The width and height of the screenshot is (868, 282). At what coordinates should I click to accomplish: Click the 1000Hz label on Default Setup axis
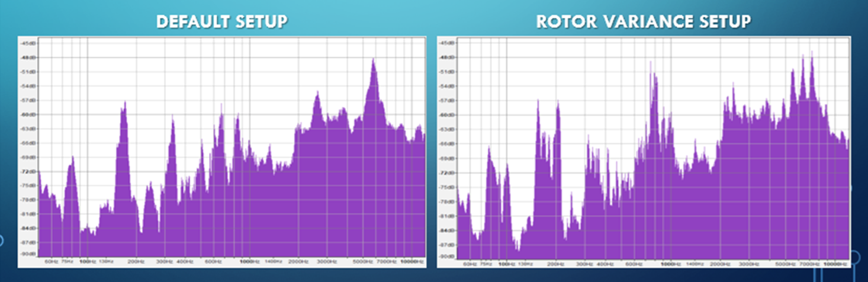[248, 261]
